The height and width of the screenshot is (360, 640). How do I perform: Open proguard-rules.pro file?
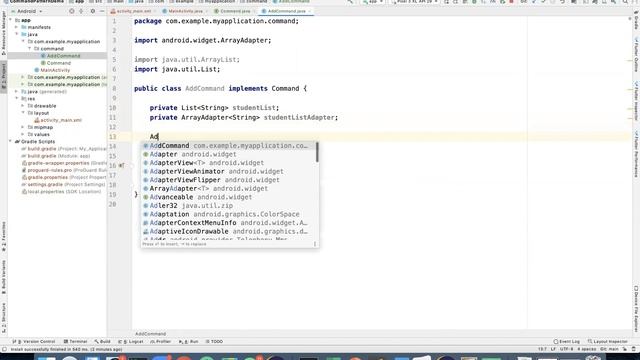64,170
